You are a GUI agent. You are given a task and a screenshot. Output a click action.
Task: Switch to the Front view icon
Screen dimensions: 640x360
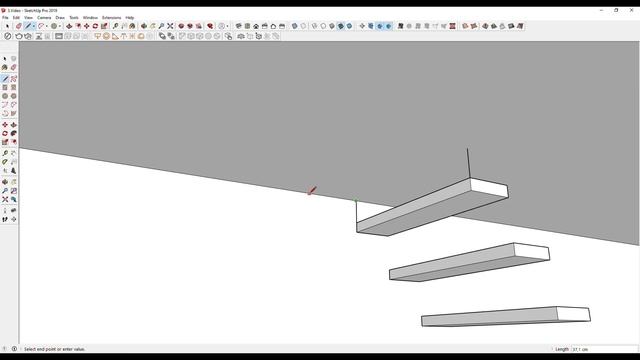click(x=256, y=26)
